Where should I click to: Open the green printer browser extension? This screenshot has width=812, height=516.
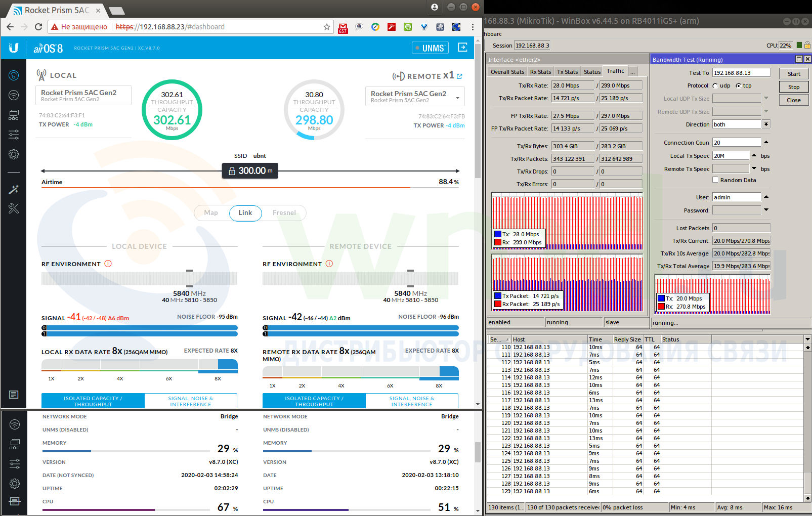point(408,27)
